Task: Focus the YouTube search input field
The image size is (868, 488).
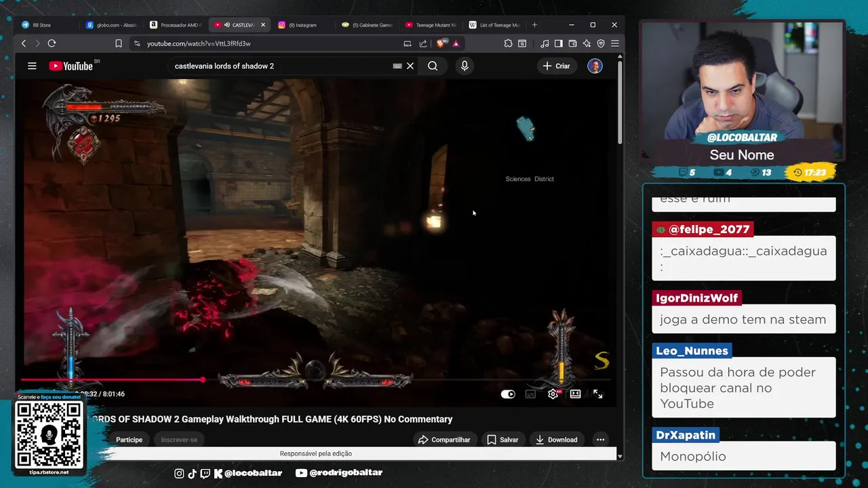Action: 281,66
